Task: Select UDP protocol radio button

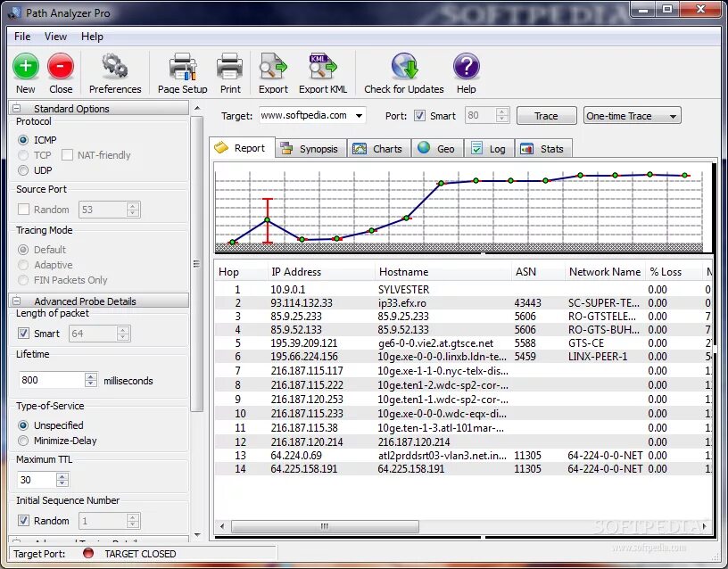Action: [23, 170]
